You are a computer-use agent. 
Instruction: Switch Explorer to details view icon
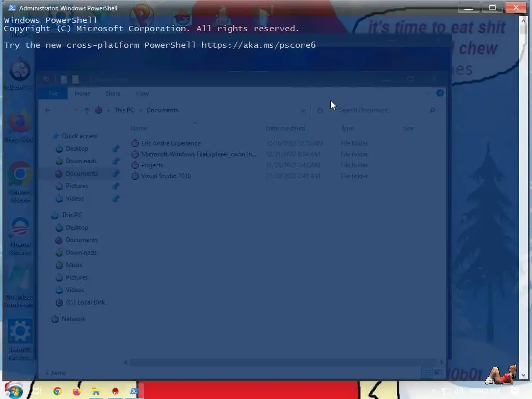point(427,373)
